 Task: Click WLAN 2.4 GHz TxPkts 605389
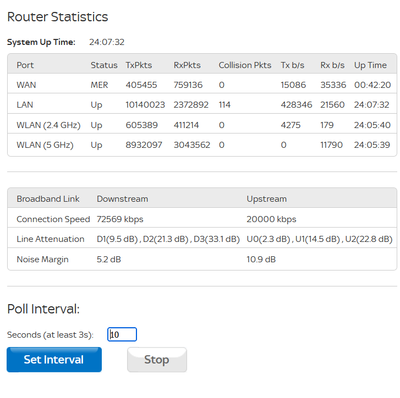click(x=142, y=125)
